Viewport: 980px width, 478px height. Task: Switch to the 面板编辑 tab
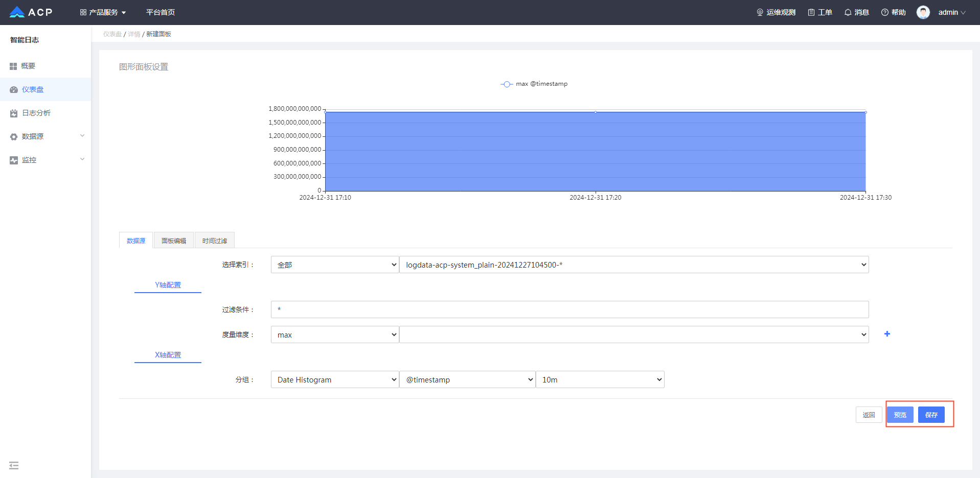pyautogui.click(x=174, y=241)
